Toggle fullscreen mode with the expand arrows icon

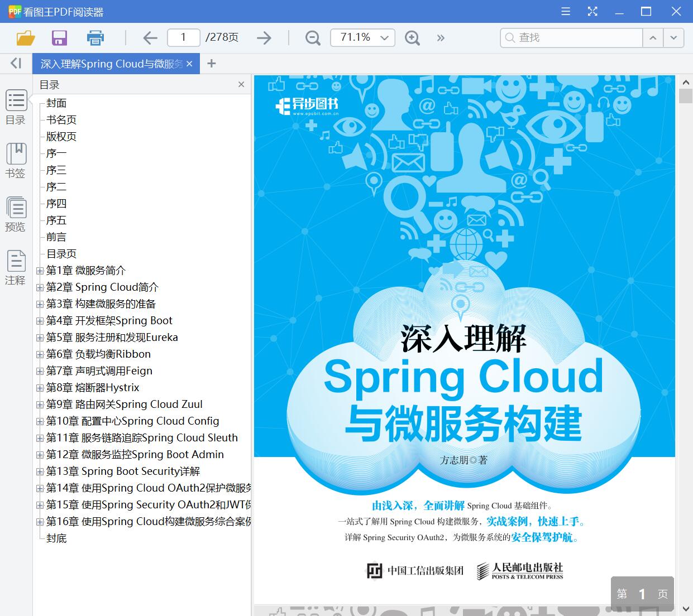[592, 12]
